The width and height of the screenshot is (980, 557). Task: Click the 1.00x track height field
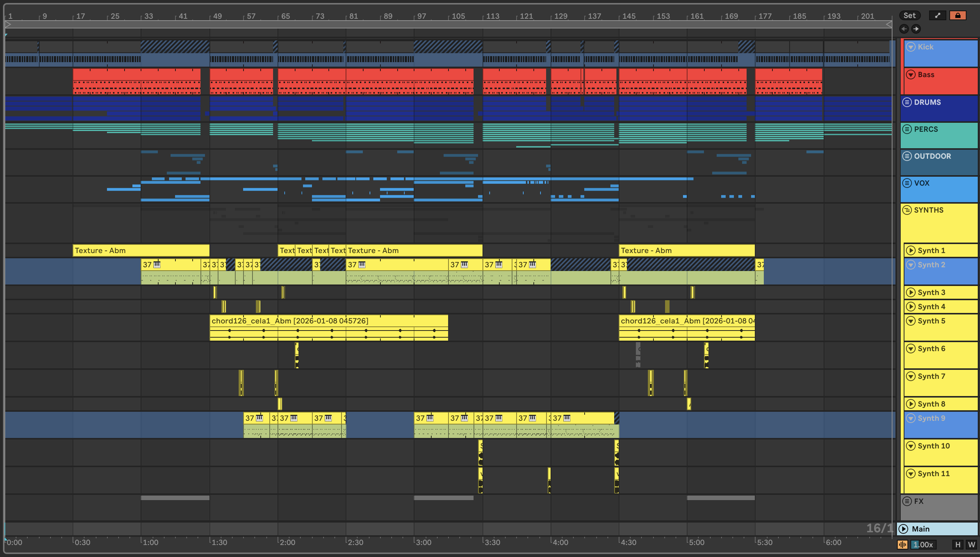pos(923,544)
